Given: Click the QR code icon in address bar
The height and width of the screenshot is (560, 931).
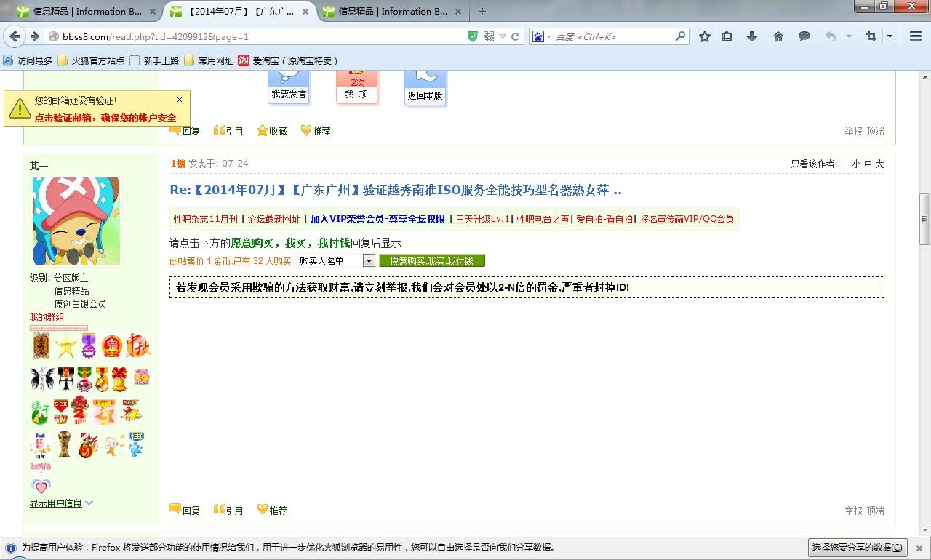Looking at the screenshot, I should tap(489, 36).
